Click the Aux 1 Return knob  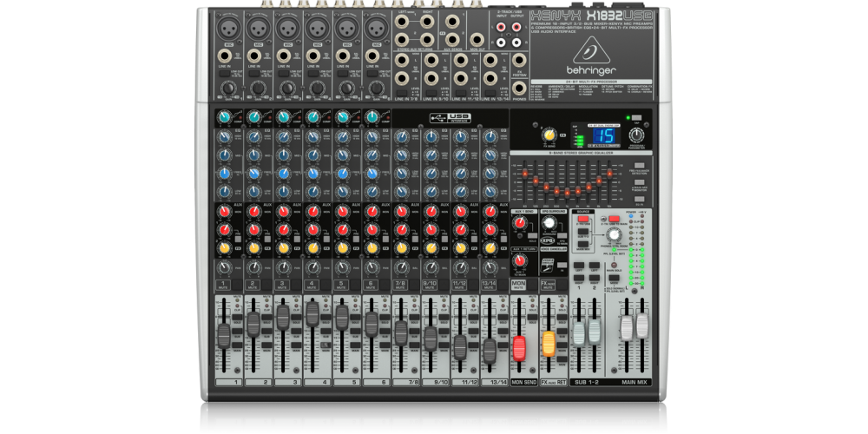[x=519, y=260]
